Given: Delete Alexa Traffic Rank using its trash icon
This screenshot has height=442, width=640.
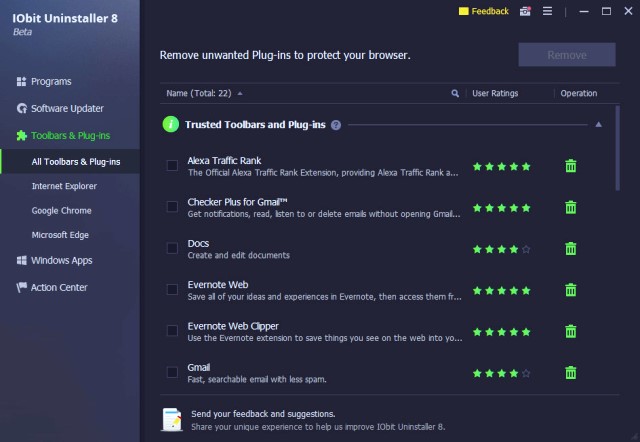Looking at the screenshot, I should (x=571, y=166).
